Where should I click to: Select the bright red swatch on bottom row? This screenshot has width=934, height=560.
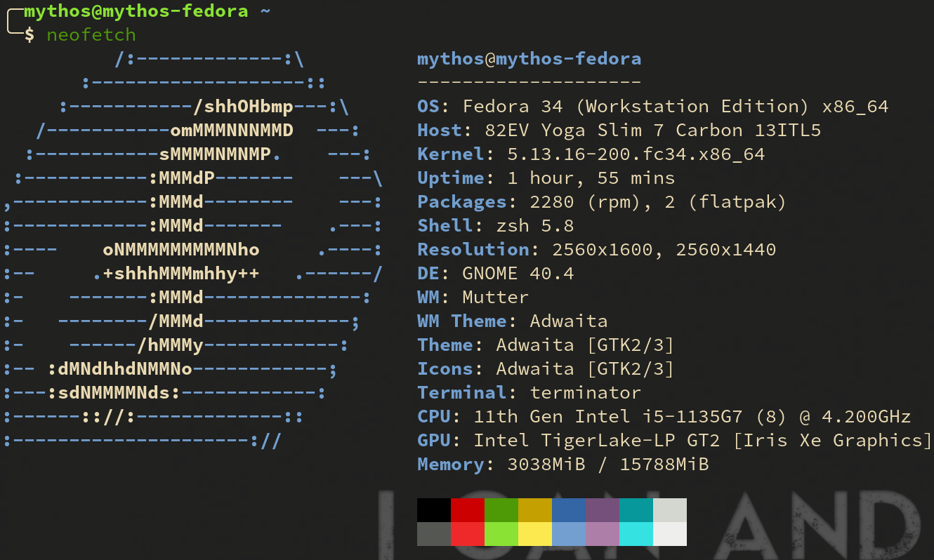click(x=468, y=535)
